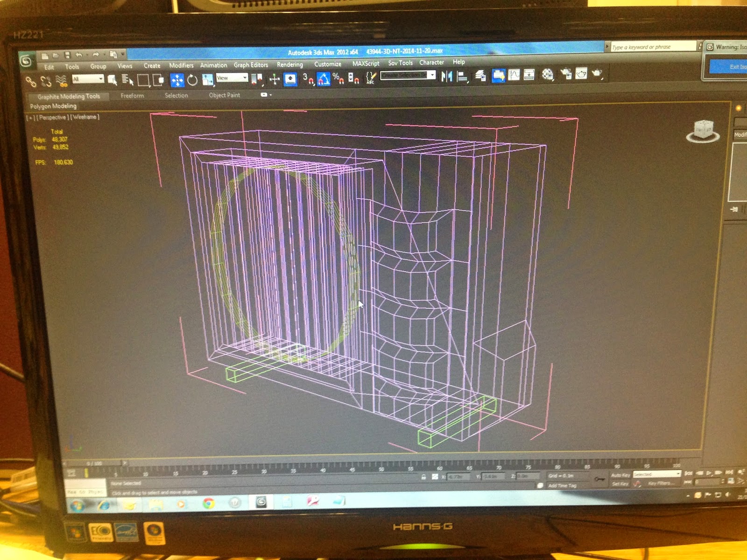This screenshot has width=747, height=560.
Task: Toggle the Percent Snap icon
Action: 338,78
